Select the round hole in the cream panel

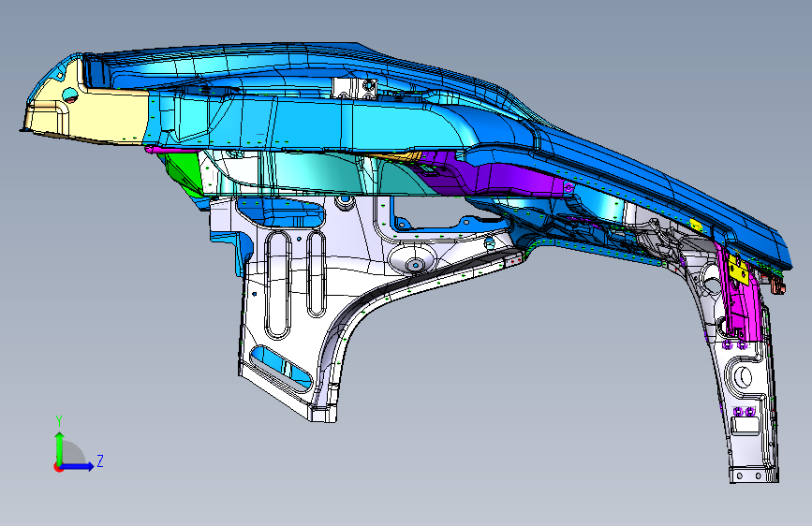[x=69, y=95]
